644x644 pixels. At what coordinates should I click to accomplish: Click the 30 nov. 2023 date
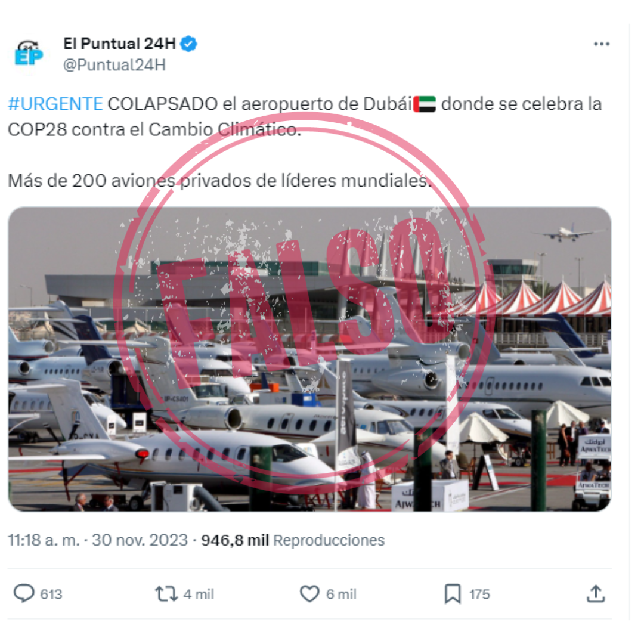pos(140,540)
